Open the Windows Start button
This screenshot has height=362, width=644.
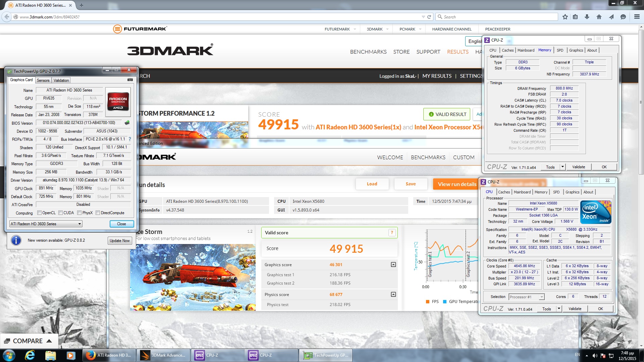click(9, 355)
